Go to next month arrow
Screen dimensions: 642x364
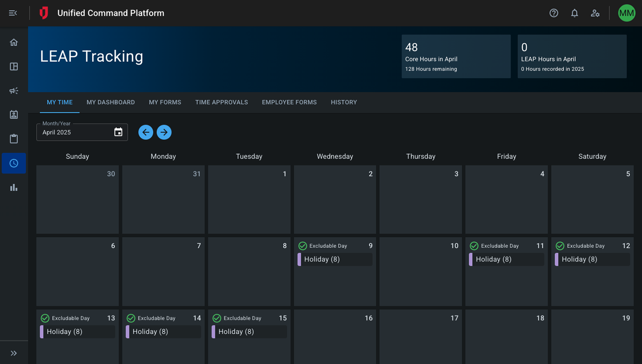(x=164, y=132)
